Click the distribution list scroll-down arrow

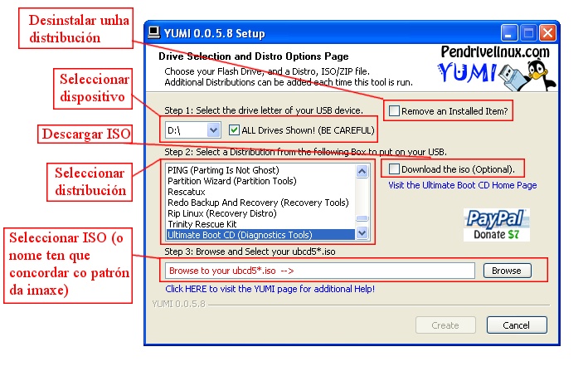tap(362, 233)
